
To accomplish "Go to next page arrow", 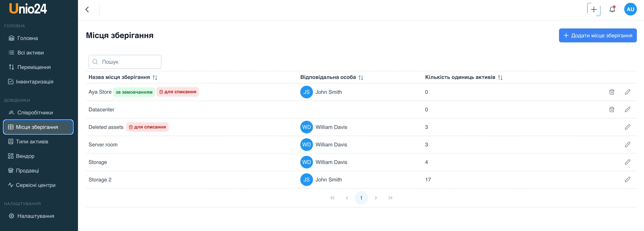I will coord(376,198).
